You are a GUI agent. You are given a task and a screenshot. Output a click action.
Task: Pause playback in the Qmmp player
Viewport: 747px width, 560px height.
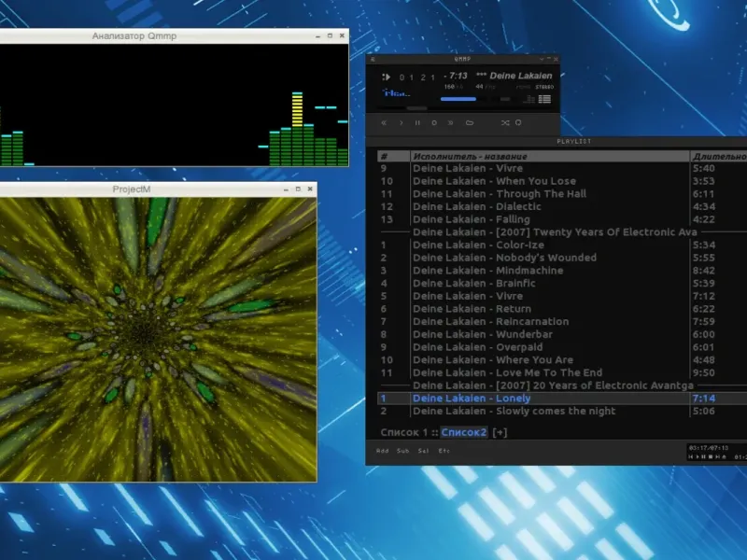(x=417, y=122)
